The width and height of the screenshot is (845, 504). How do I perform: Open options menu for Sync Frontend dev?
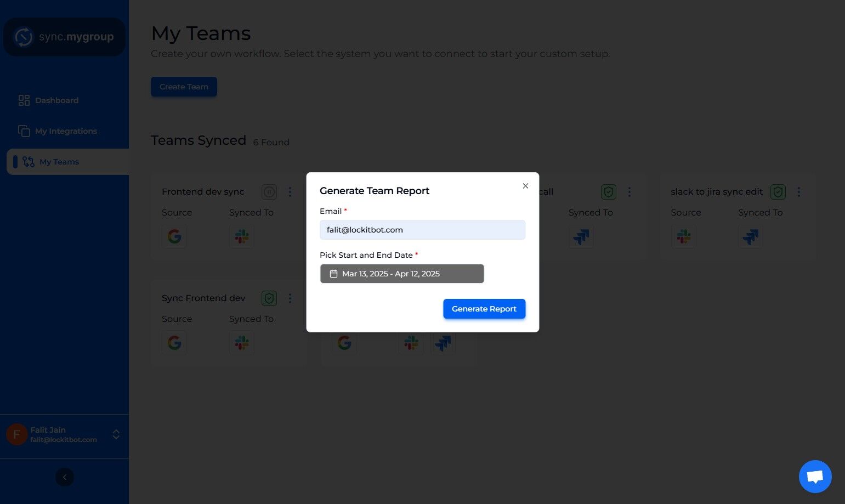[x=290, y=298]
